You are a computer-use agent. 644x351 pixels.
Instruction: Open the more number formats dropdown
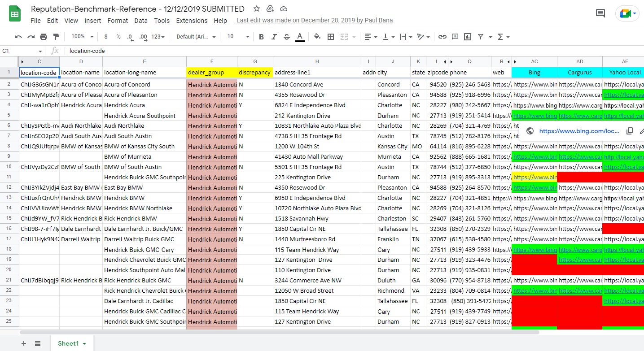coord(158,37)
